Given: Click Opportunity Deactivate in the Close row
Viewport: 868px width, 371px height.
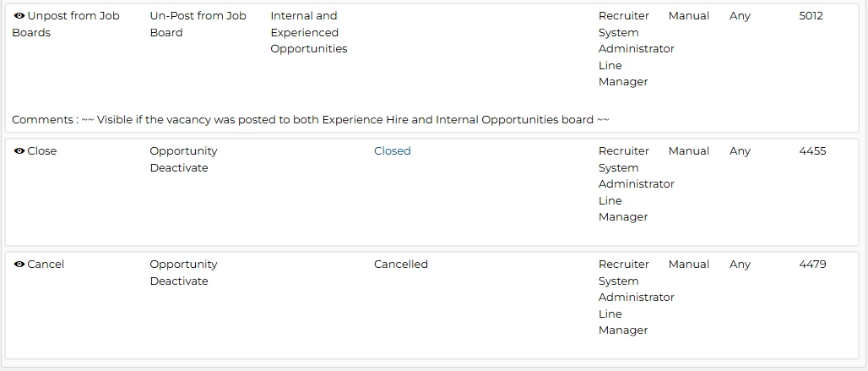Looking at the screenshot, I should (x=183, y=159).
